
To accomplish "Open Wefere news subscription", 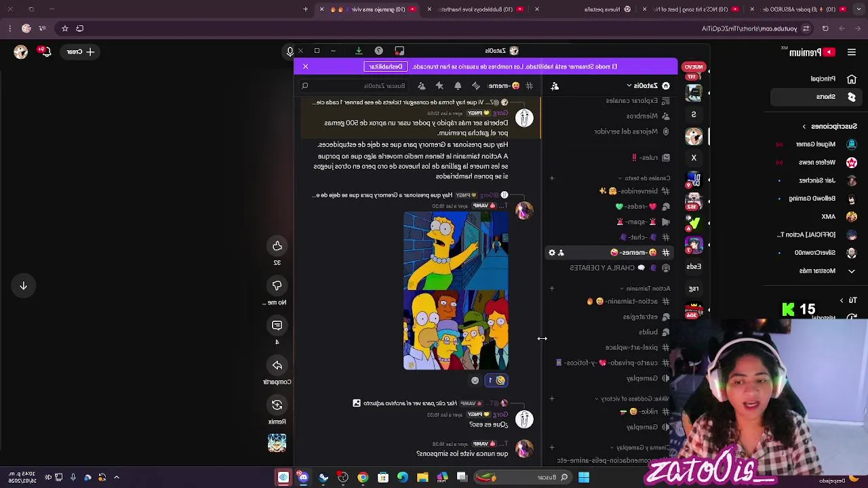I will (816, 163).
